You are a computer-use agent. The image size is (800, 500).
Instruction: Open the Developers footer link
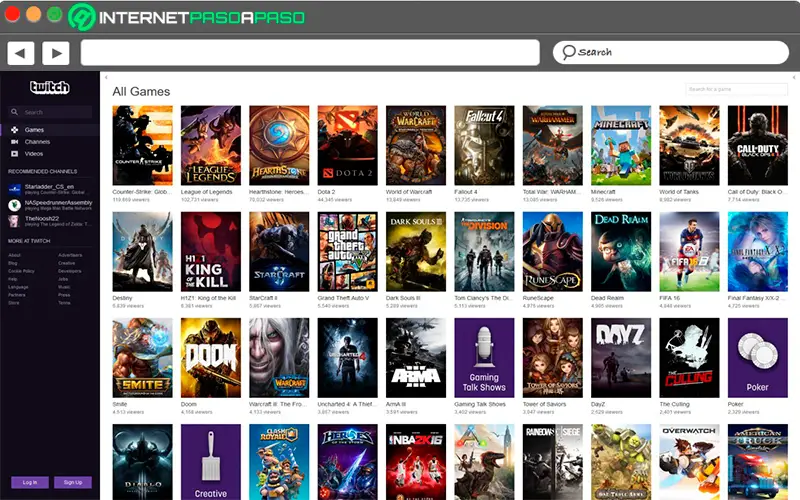tap(69, 271)
